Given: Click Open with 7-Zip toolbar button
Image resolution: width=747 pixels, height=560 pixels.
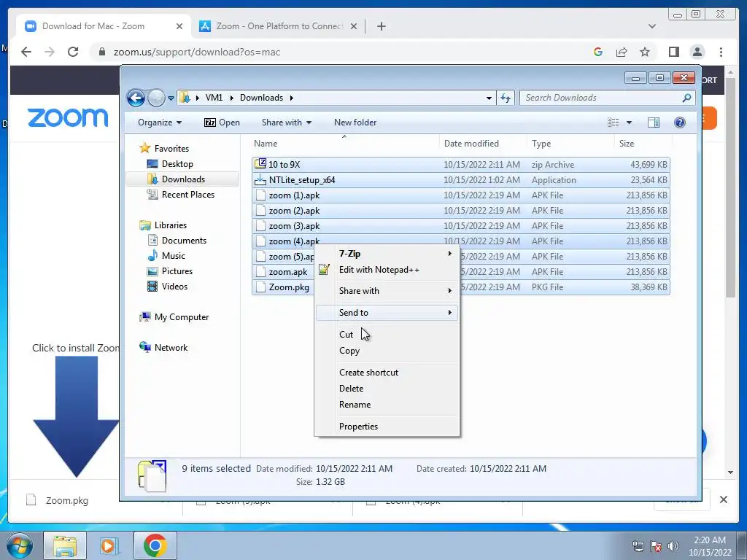Looking at the screenshot, I should [x=222, y=122].
